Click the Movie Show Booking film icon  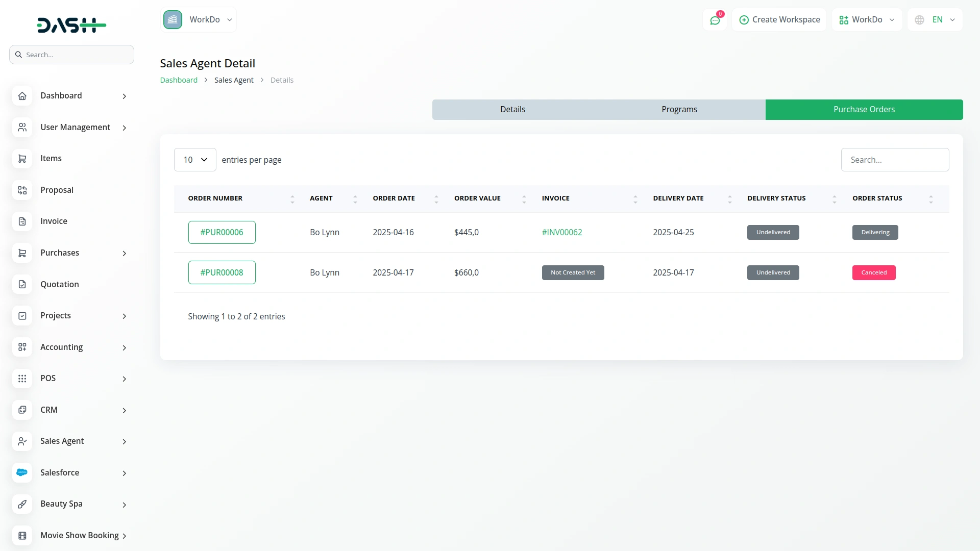coord(22,535)
